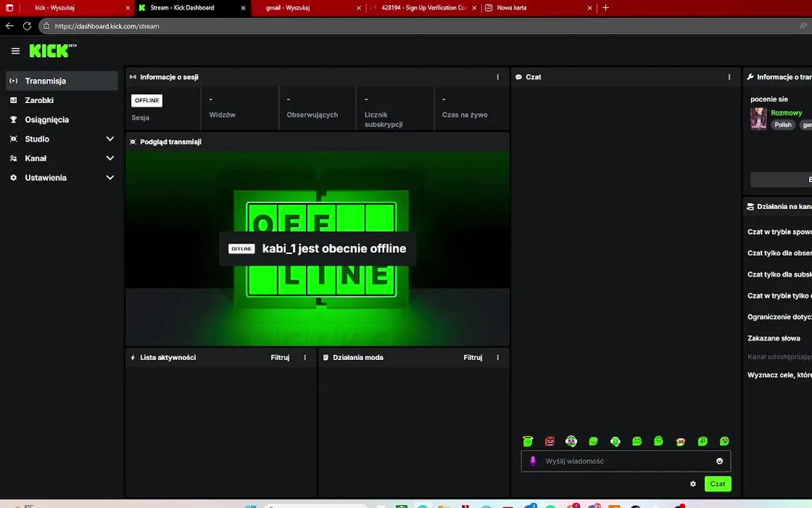812x508 pixels.
Task: Close the Nowa karta tab
Action: [x=589, y=8]
